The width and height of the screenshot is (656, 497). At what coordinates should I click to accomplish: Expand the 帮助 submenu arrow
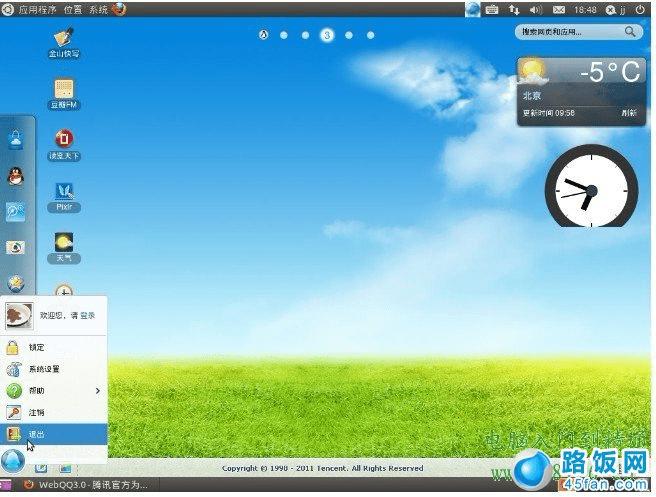click(x=97, y=391)
